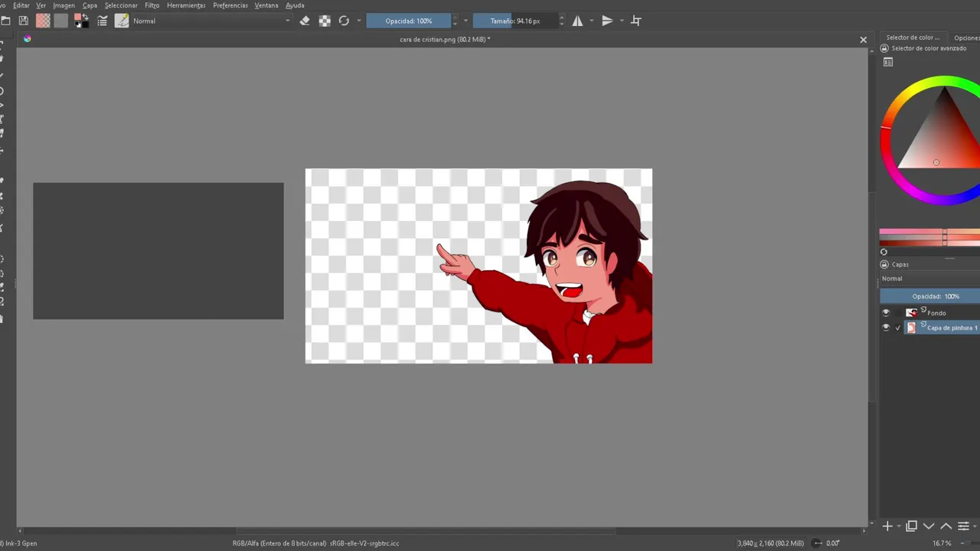Duplicate the current layer icon

[911, 526]
